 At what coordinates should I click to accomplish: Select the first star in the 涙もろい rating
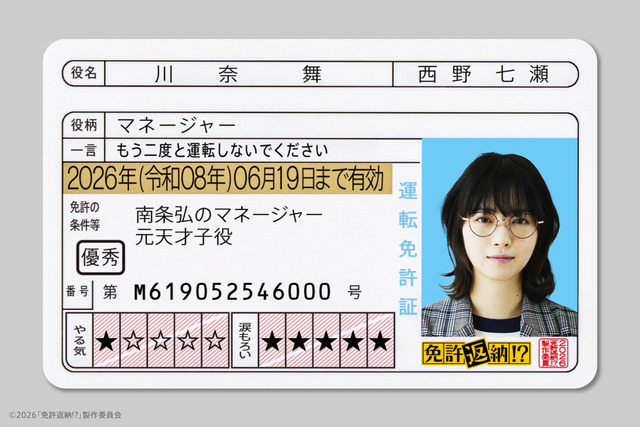(272, 341)
